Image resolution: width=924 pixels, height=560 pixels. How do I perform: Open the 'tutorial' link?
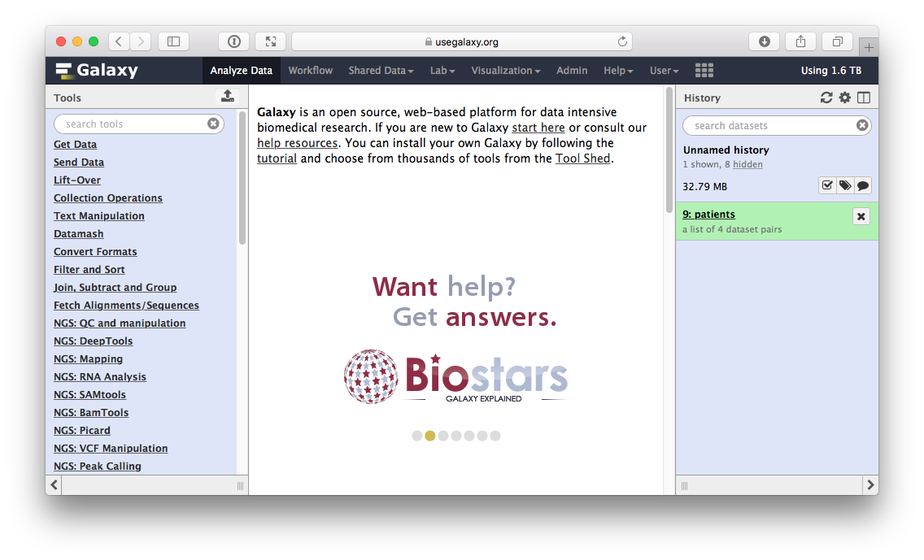pos(277,158)
